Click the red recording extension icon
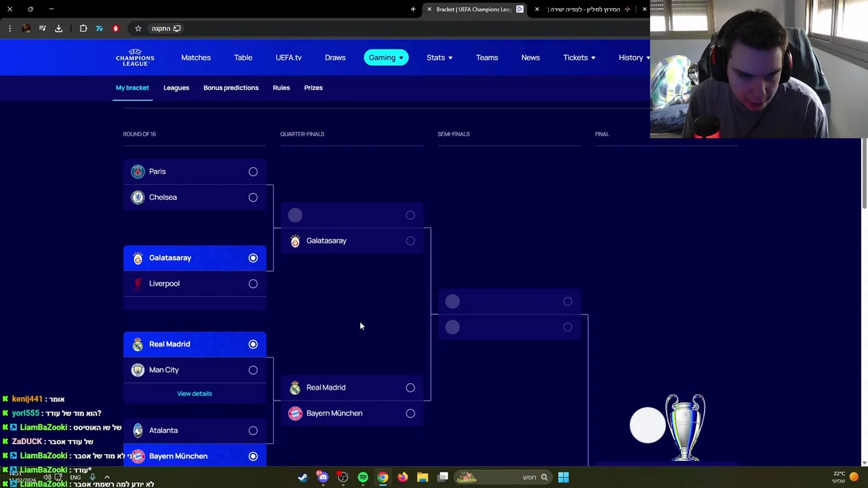This screenshot has height=488, width=868. click(115, 28)
